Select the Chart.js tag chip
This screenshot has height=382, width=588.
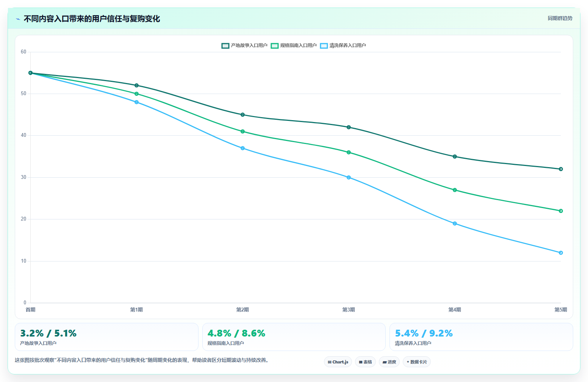pyautogui.click(x=338, y=362)
